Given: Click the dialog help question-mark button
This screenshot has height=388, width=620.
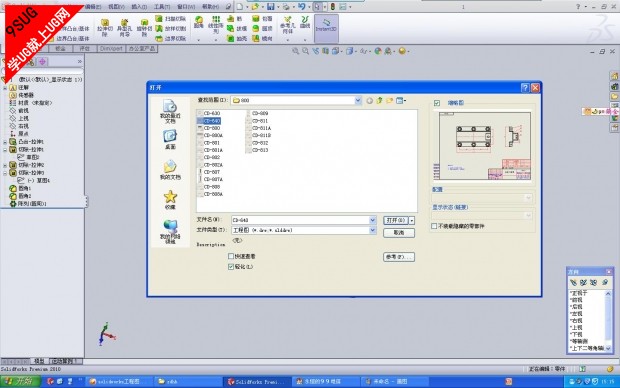Looking at the screenshot, I should click(x=525, y=88).
